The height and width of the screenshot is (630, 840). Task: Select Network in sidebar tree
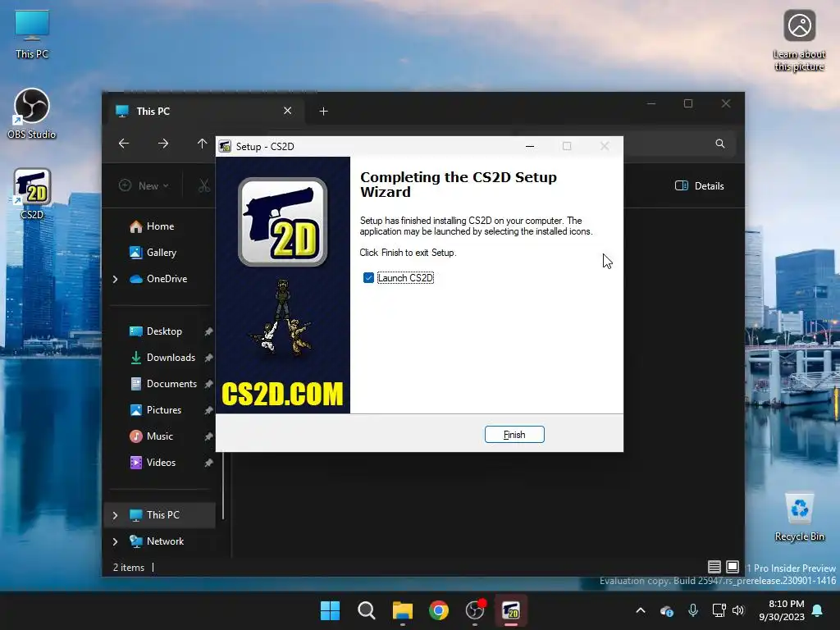(x=165, y=541)
